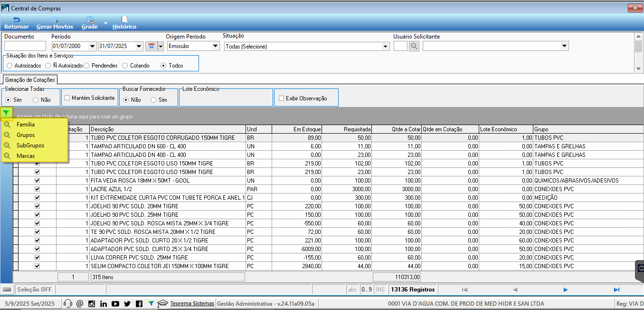644x310 pixels.
Task: Sort by the Em Estoque column header
Action: [x=296, y=129]
